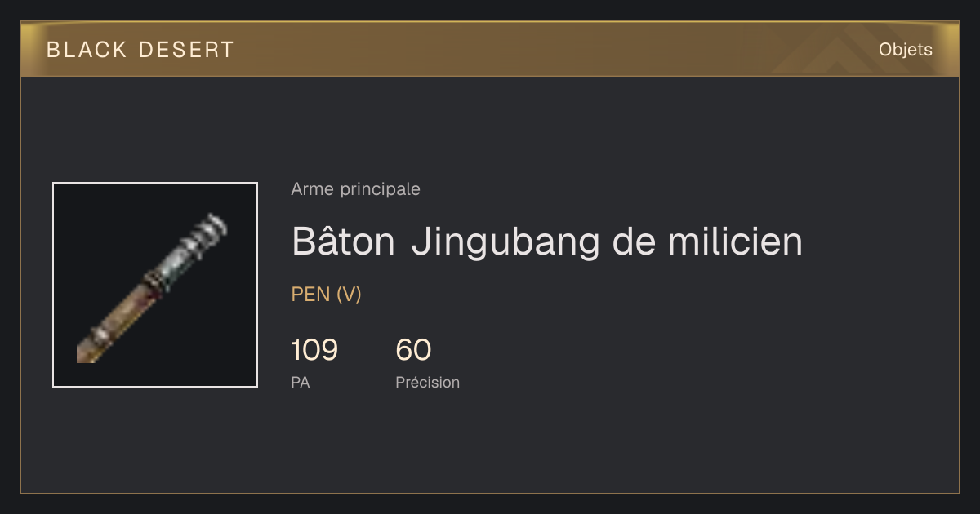Open the BLACK DESERT header title
The image size is (980, 514).
tap(140, 50)
